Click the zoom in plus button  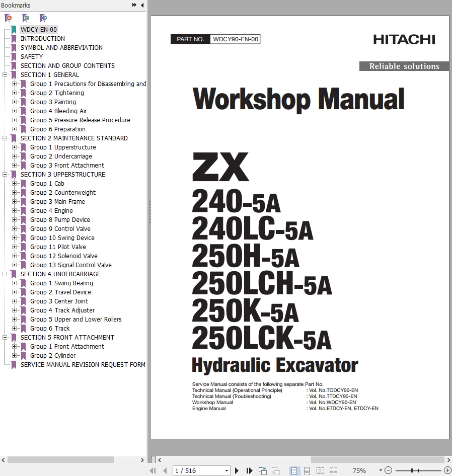[x=447, y=470]
